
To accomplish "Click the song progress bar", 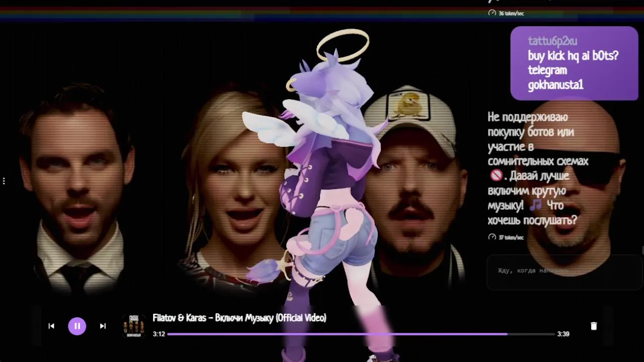I will (x=361, y=334).
